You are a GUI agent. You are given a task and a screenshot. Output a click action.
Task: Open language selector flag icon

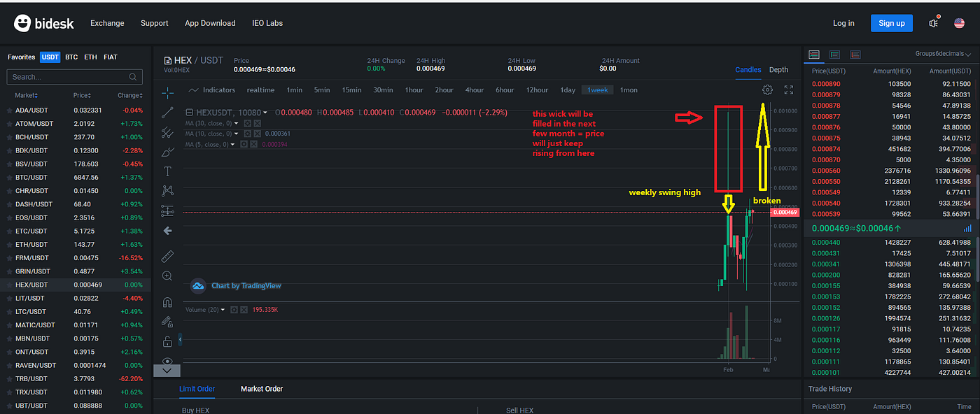point(960,23)
